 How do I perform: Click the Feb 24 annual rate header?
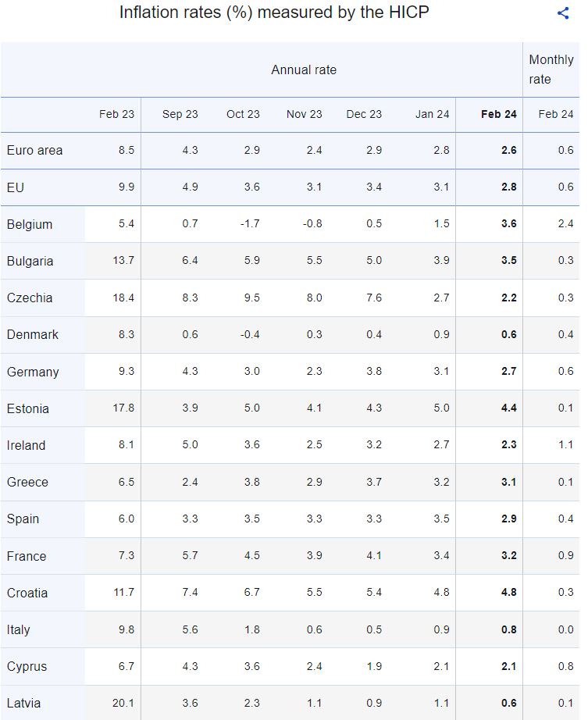(498, 114)
